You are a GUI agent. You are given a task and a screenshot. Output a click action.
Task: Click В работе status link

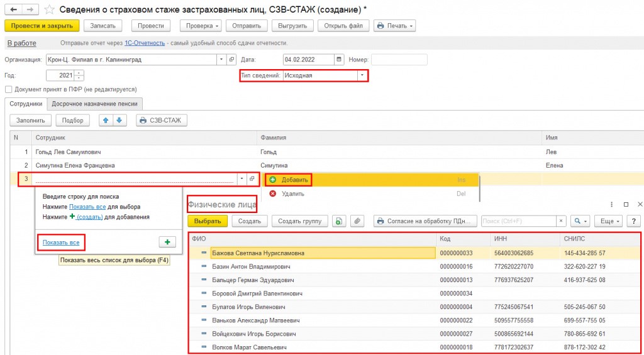tap(22, 43)
